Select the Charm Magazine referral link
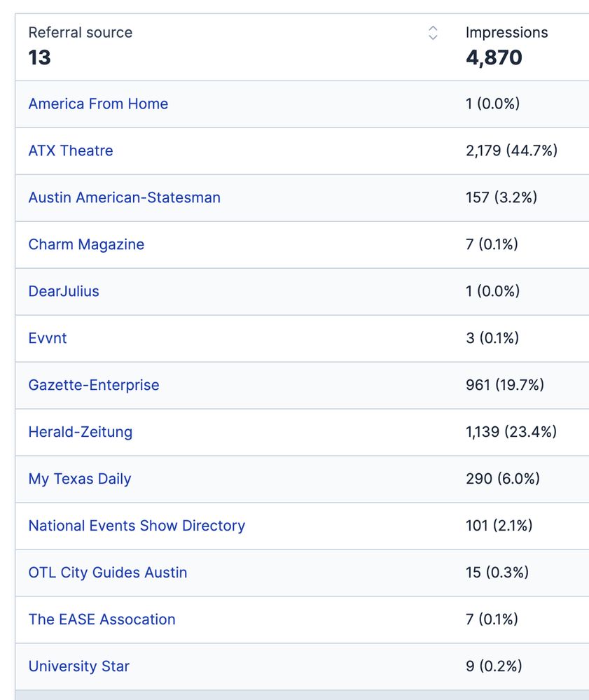Screen dimensions: 589x700 click(x=86, y=245)
